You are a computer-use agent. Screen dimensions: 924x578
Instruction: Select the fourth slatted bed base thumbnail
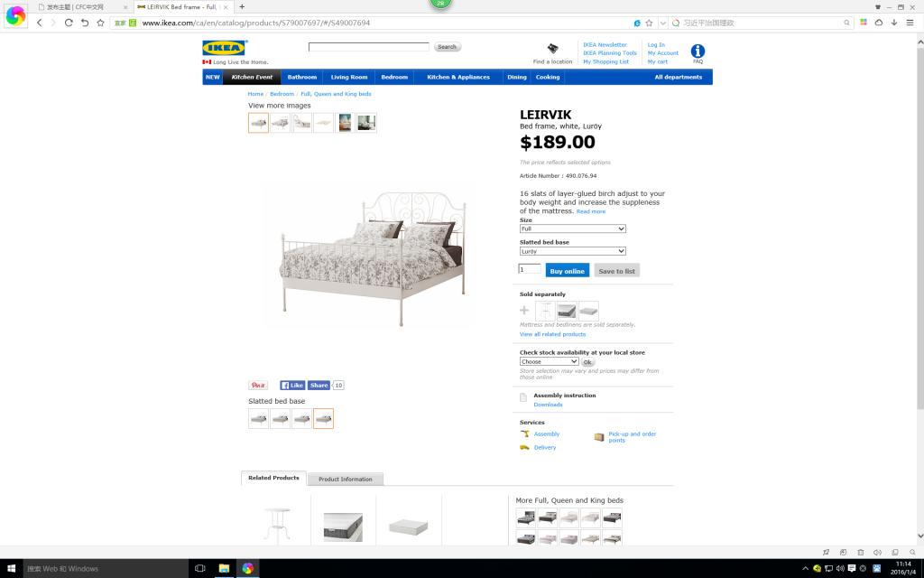pos(324,419)
